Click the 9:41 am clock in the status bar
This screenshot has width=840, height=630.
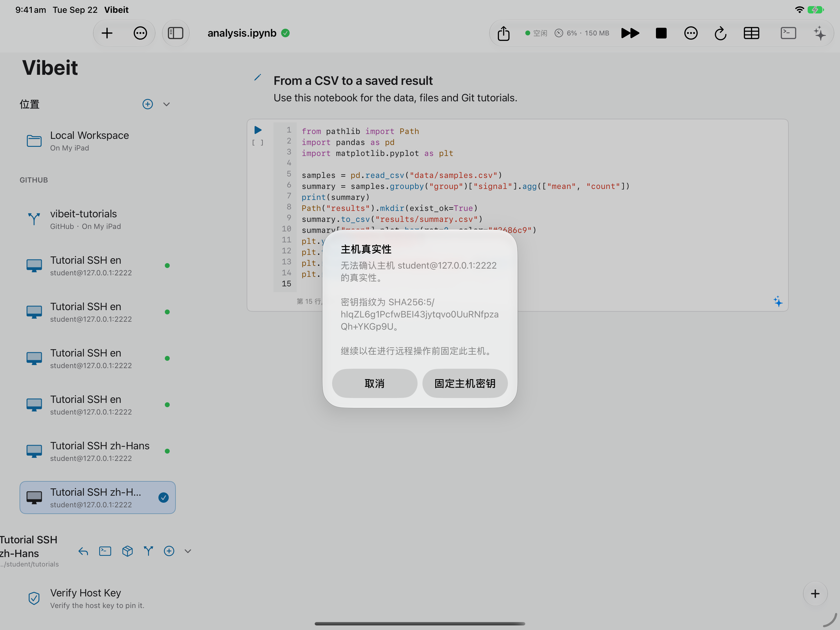tap(31, 10)
